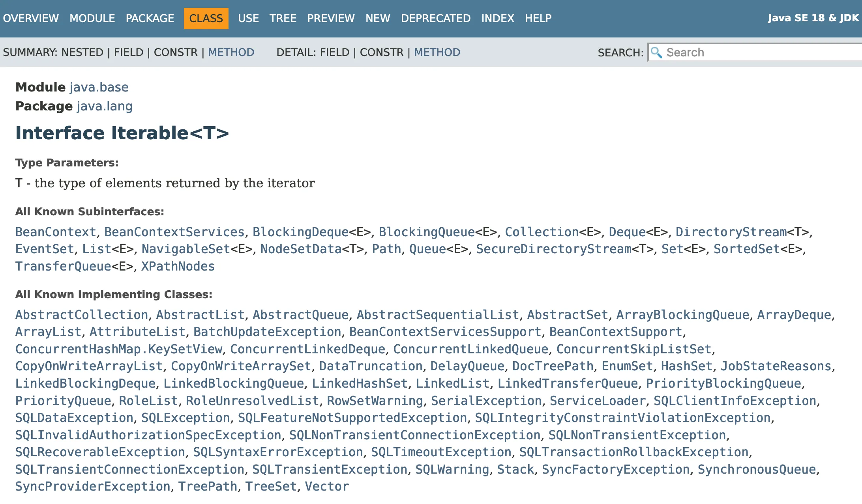
Task: Open TransferQueue link
Action: tap(63, 266)
